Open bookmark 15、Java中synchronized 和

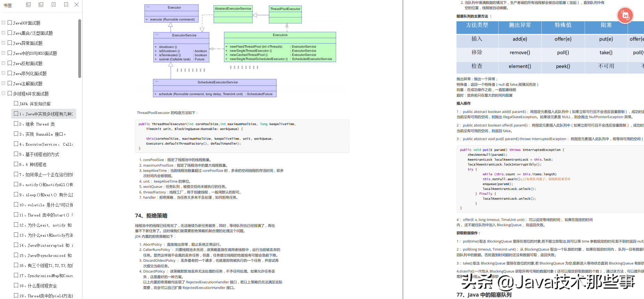45,255
